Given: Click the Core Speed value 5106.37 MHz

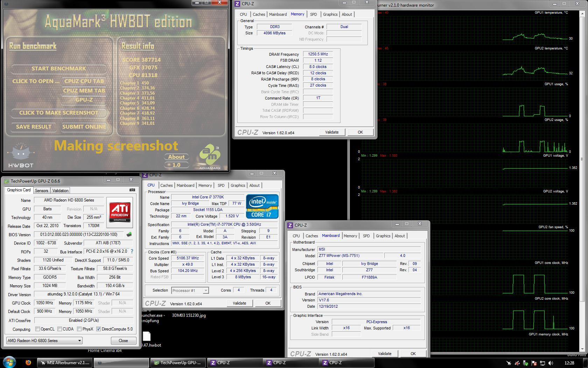Looking at the screenshot, I should tap(188, 258).
